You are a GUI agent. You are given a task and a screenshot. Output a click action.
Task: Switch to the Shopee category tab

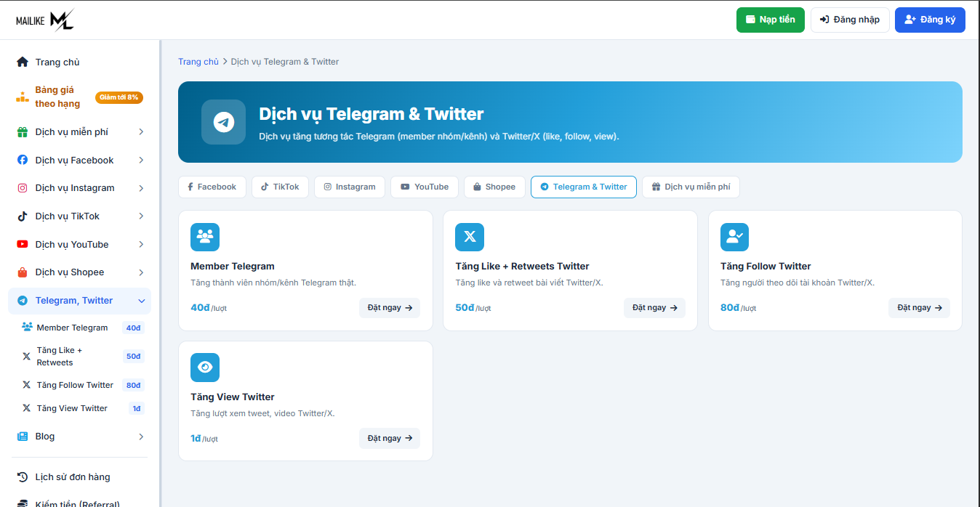pos(494,187)
